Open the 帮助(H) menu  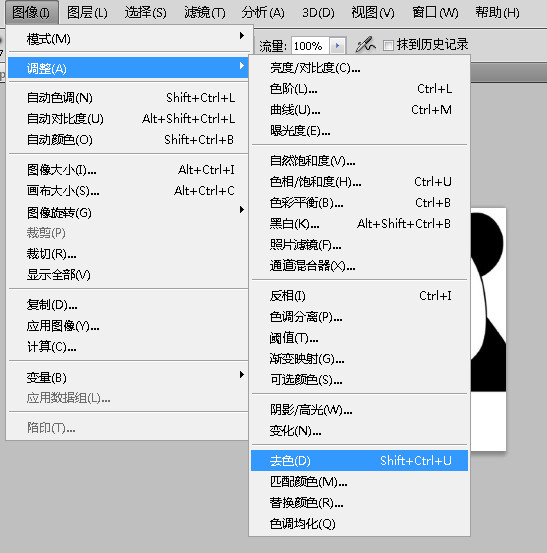tap(497, 13)
